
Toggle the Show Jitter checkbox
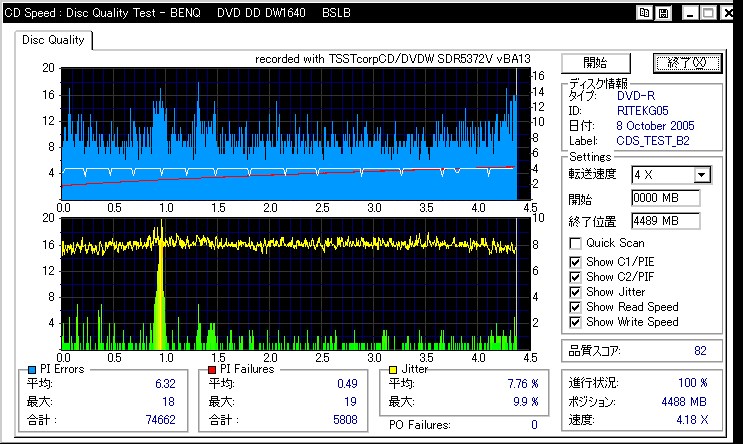575,292
